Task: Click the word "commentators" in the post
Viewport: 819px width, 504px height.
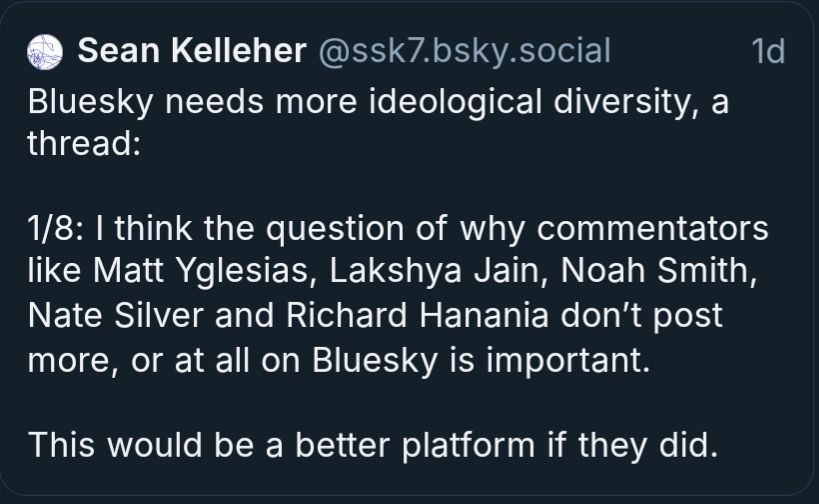Action: click(652, 228)
